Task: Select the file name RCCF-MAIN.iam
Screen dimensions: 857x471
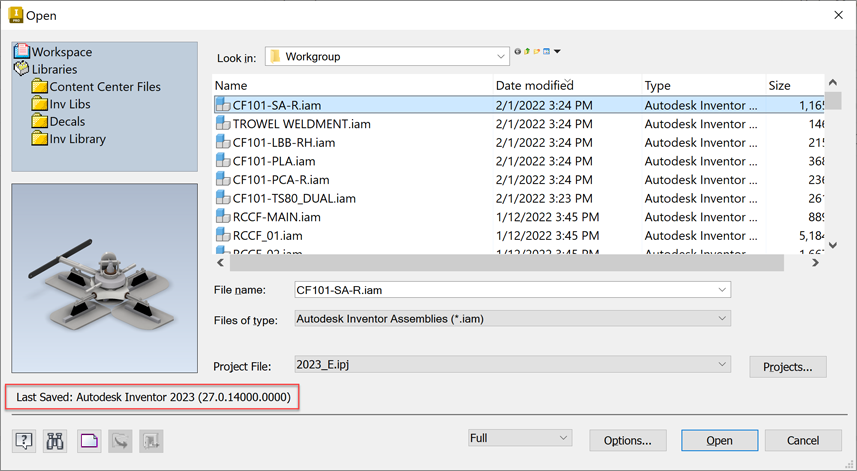Action: point(277,216)
